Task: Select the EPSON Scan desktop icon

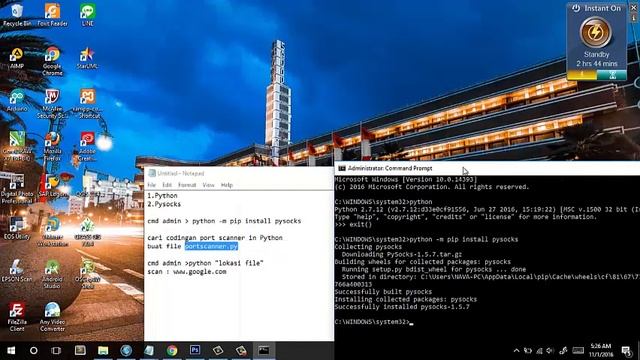Action: click(x=17, y=271)
